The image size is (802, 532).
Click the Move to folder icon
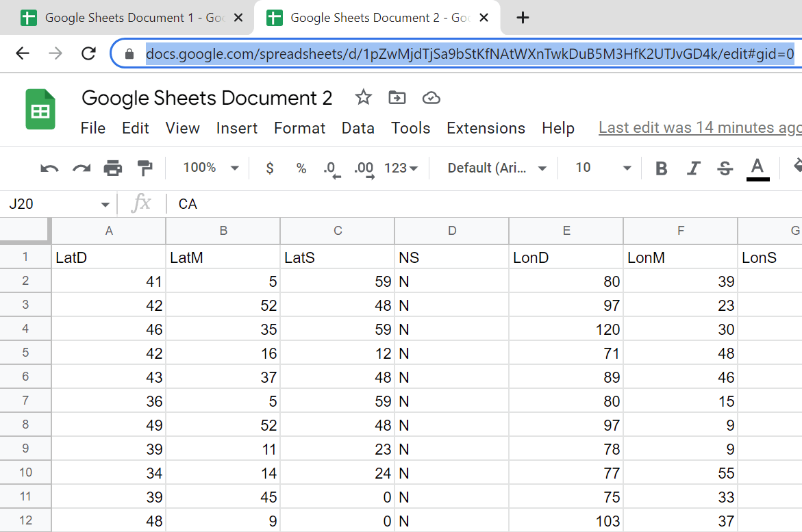click(397, 97)
